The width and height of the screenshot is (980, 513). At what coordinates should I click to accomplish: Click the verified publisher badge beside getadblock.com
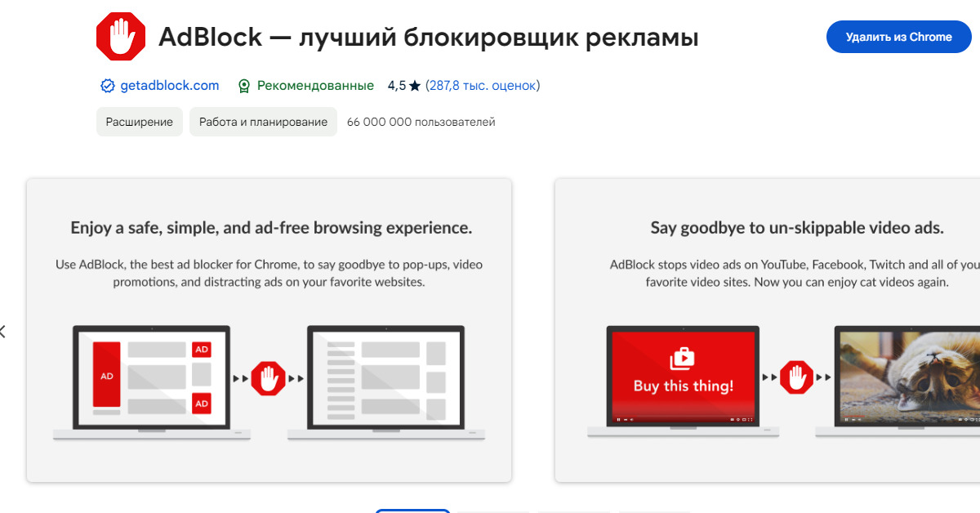(107, 85)
